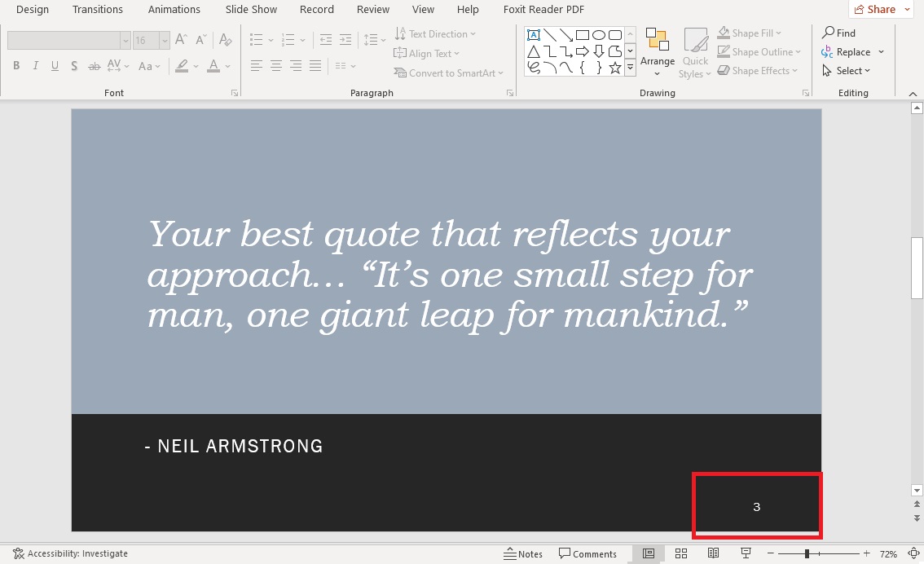This screenshot has height=564, width=924.
Task: Toggle underline formatting
Action: [x=55, y=65]
